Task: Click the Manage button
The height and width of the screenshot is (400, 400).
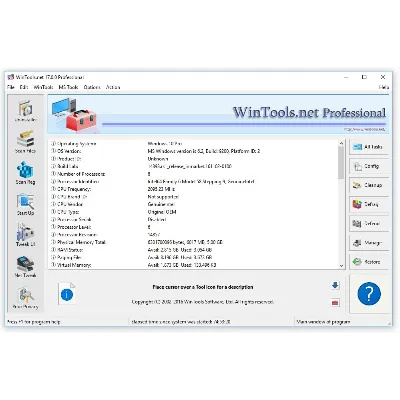Action: point(369,243)
